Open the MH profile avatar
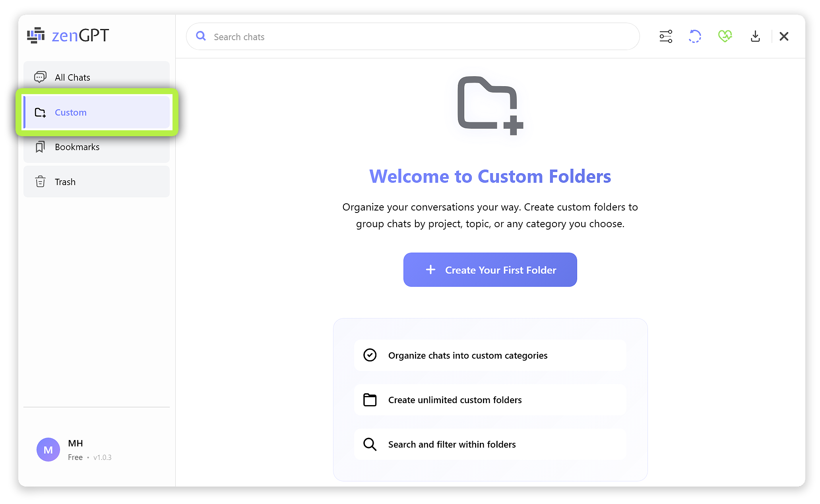 pos(48,449)
